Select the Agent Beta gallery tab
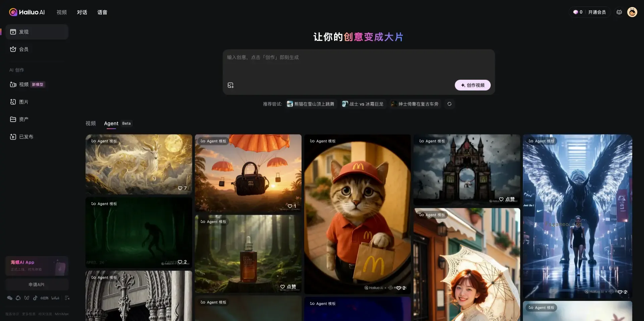644x321 pixels. [118, 123]
